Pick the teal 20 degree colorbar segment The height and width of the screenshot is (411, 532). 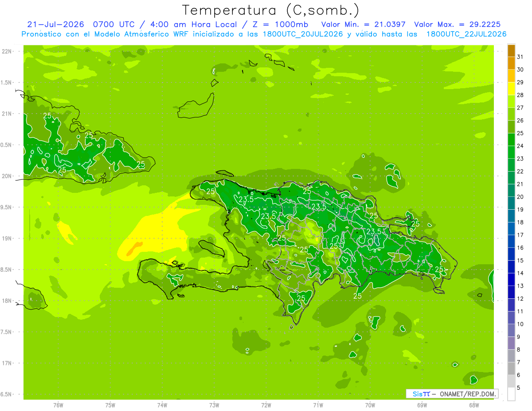[511, 190]
